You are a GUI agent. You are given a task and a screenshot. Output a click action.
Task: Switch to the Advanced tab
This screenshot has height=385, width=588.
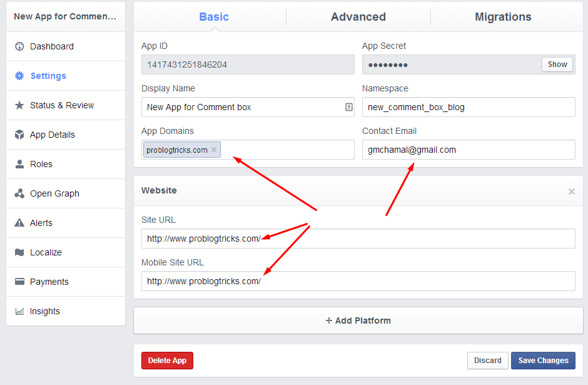pyautogui.click(x=358, y=17)
